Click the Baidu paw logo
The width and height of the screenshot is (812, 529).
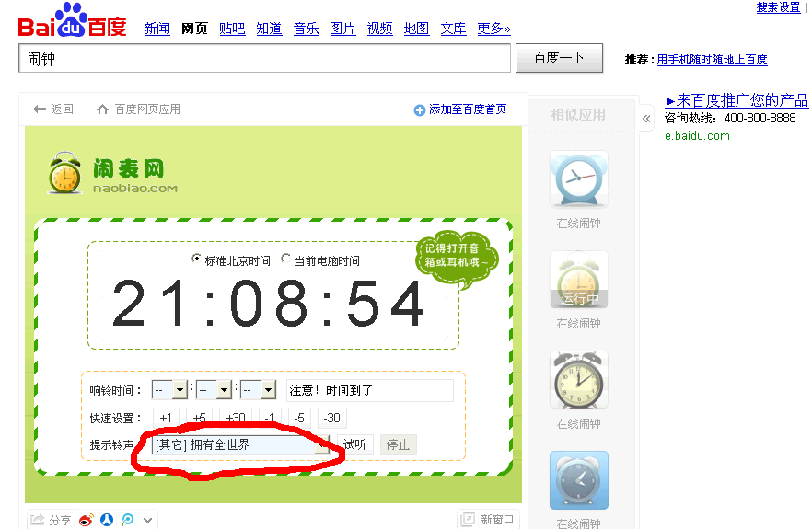(x=73, y=21)
